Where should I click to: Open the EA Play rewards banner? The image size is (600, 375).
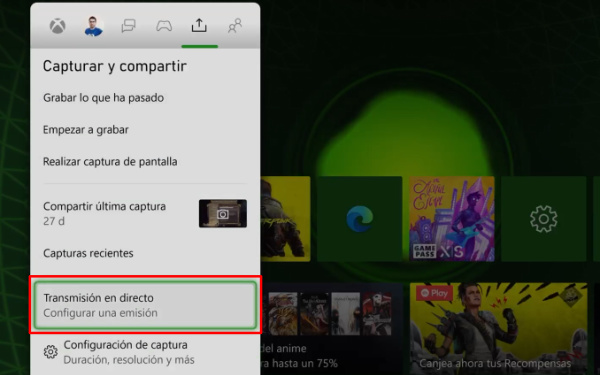click(x=499, y=329)
